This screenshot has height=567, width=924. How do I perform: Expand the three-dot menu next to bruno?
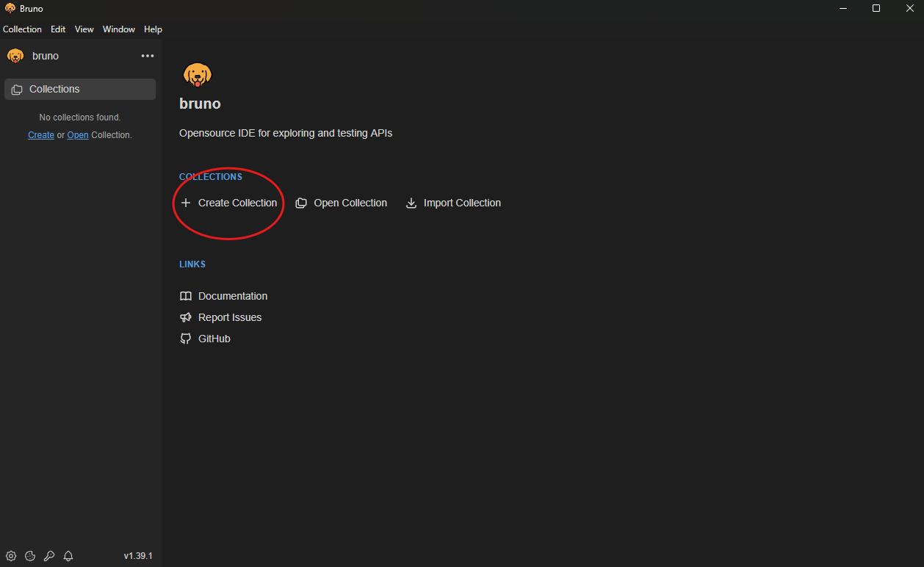(x=148, y=56)
